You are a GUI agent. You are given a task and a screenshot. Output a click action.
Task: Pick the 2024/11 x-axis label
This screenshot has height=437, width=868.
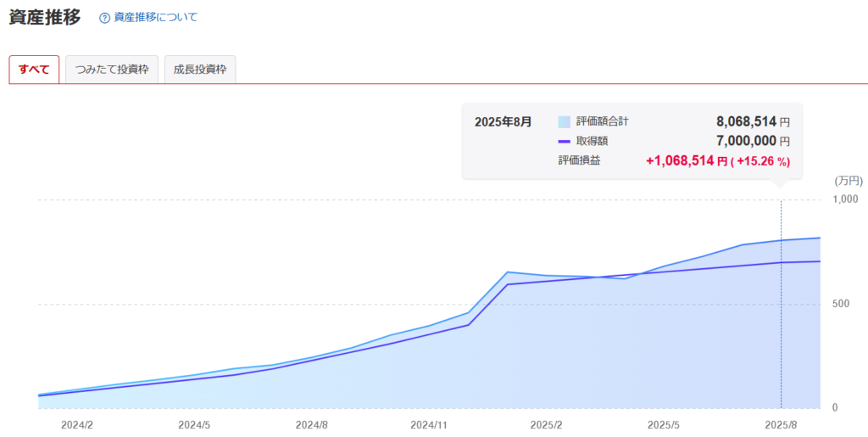point(428,423)
